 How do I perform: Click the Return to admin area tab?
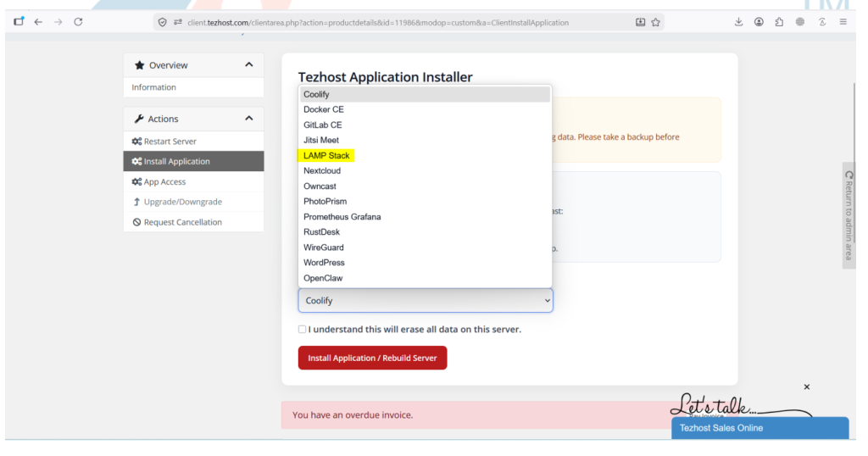tap(849, 216)
